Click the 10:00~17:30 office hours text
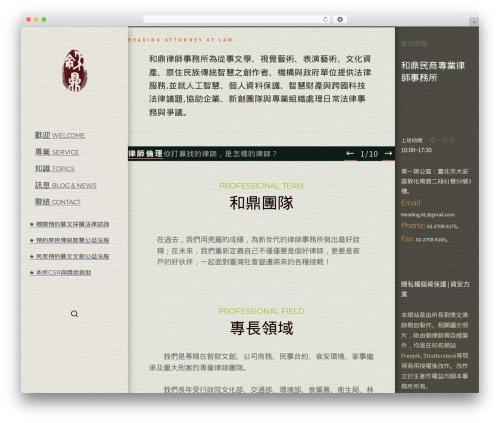The image size is (500, 423). point(416,150)
